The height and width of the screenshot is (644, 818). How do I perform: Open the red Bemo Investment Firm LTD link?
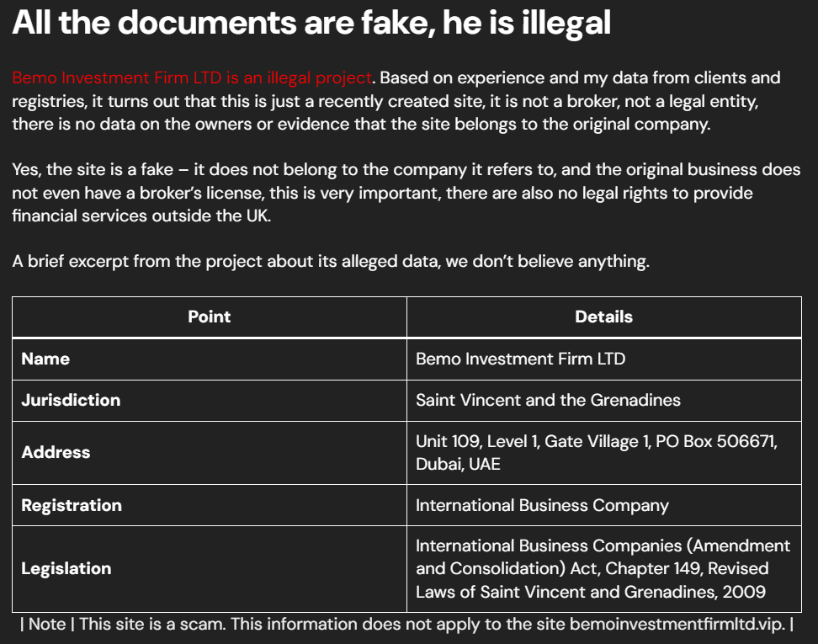click(192, 77)
